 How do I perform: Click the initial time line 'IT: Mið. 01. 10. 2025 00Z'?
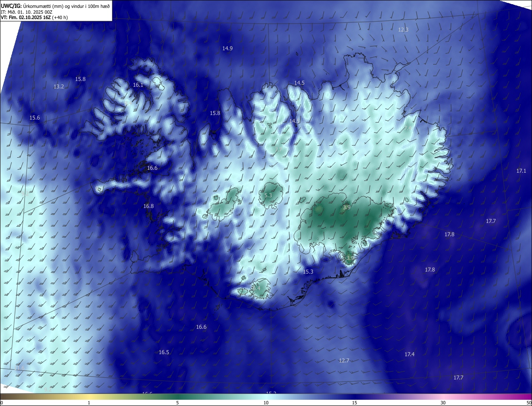tap(26, 12)
